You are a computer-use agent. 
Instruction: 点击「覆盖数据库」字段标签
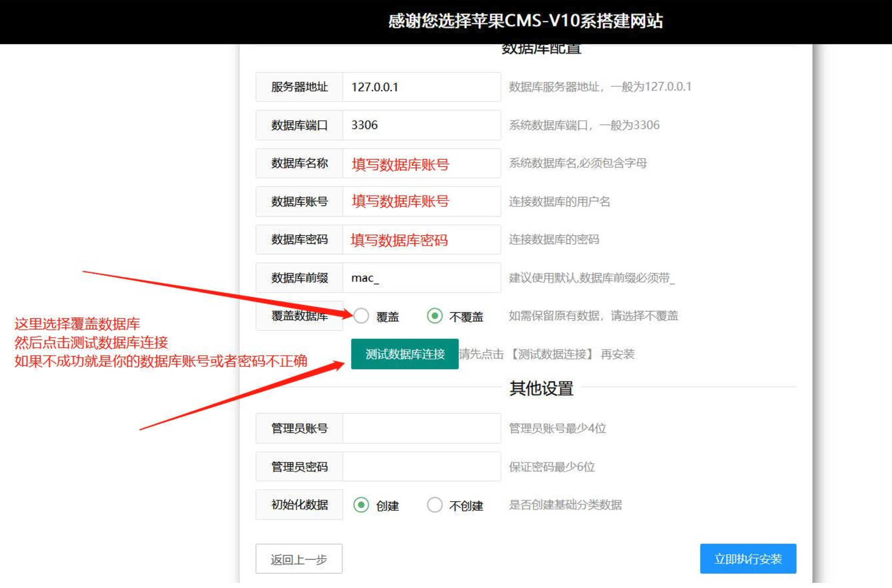[299, 317]
